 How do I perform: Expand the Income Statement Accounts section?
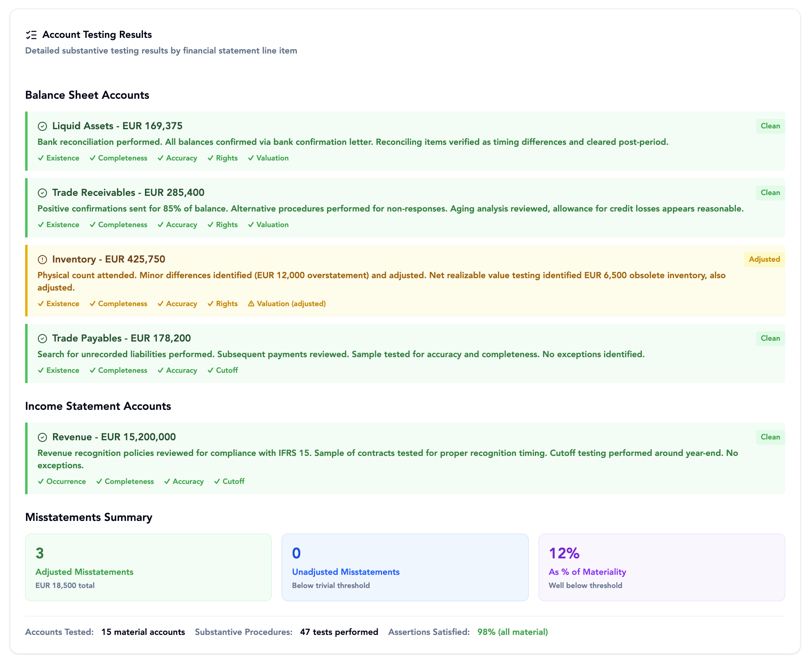point(98,406)
